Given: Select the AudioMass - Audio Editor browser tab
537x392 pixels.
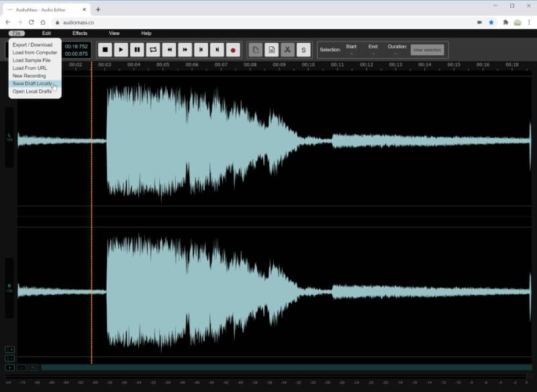Looking at the screenshot, I should (46, 9).
